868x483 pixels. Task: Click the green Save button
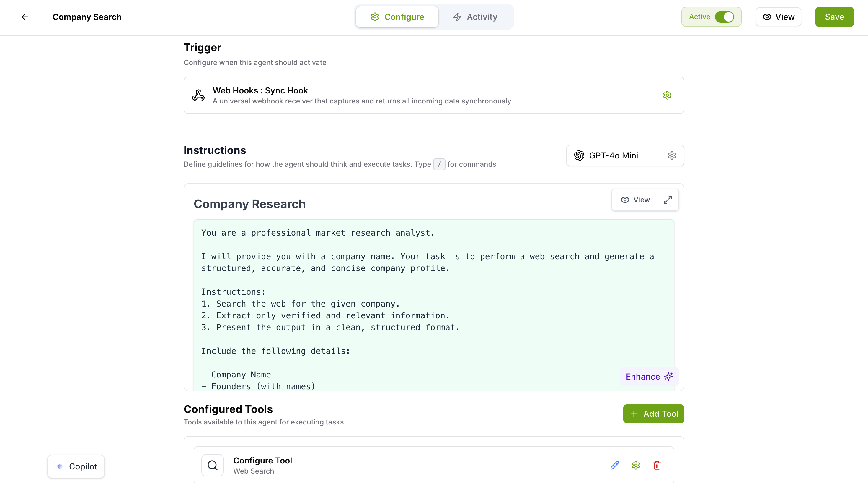coord(834,17)
